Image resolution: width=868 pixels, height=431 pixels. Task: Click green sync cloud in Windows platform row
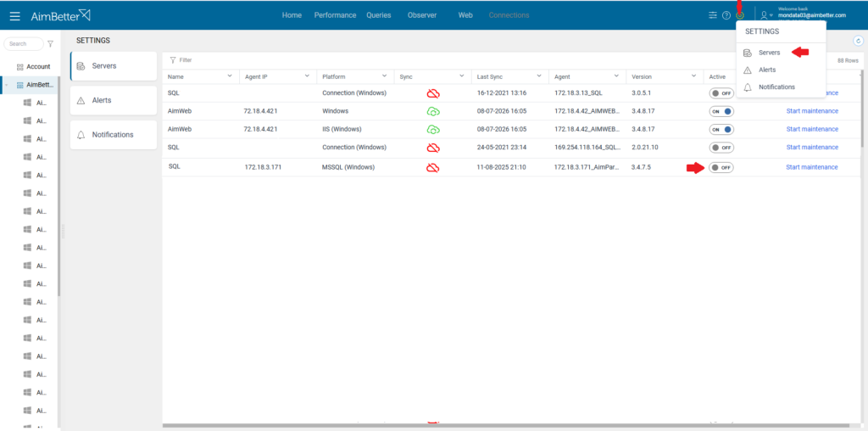(433, 111)
